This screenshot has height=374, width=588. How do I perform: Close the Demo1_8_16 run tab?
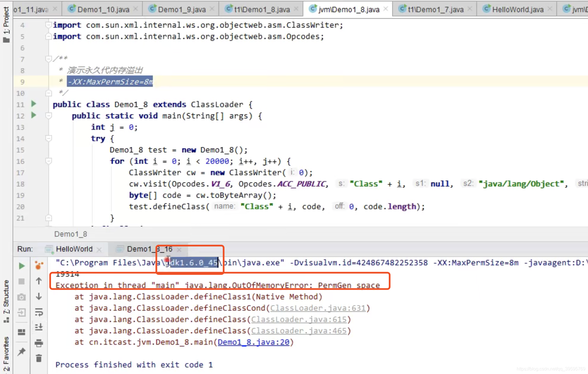(x=179, y=250)
